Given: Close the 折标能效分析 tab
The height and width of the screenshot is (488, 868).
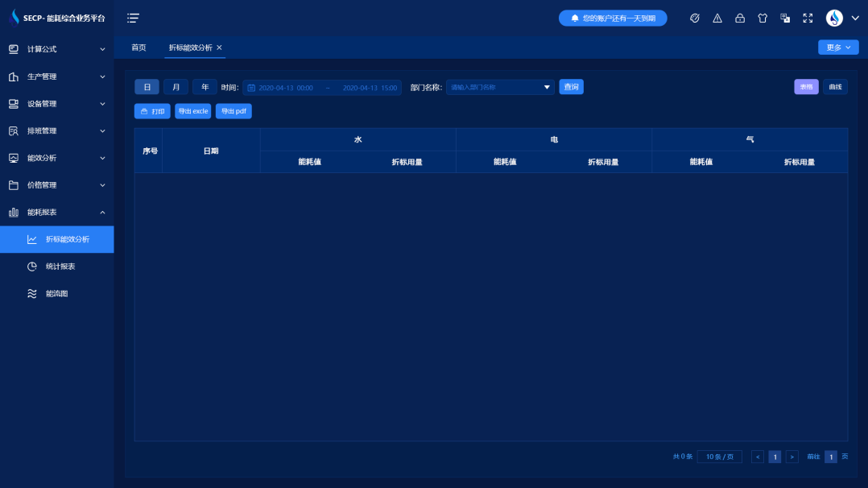Looking at the screenshot, I should 219,48.
